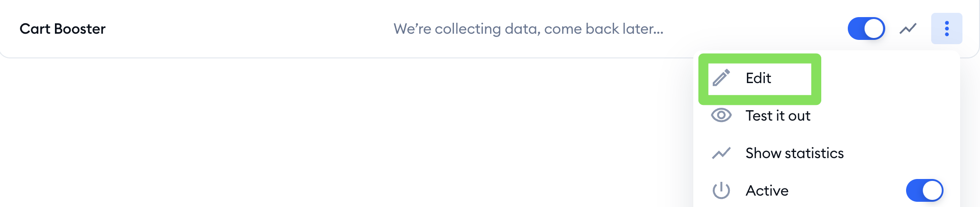Click the statistics trend icon beside the row toggle
980x207 pixels.
click(x=908, y=29)
